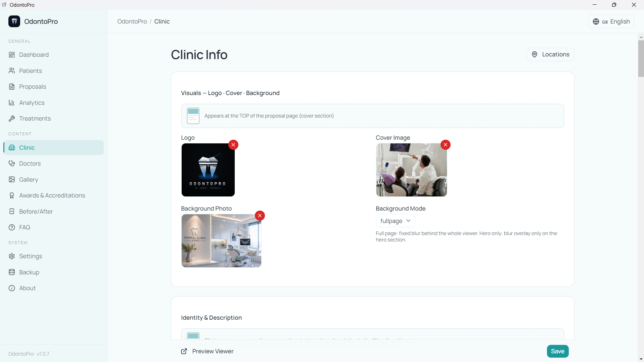
Task: Save the clinic info
Action: tap(558, 351)
